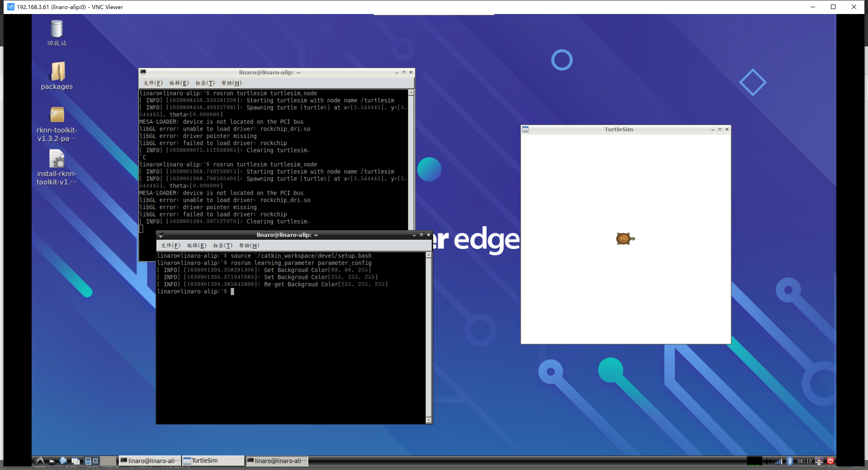Launch the web browser from taskbar
This screenshot has width=868, height=470.
pyautogui.click(x=63, y=461)
